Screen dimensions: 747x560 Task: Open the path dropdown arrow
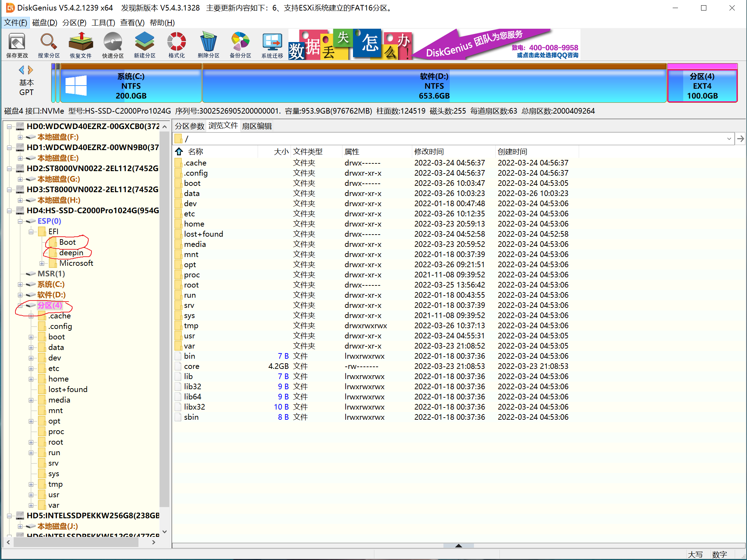pyautogui.click(x=729, y=139)
